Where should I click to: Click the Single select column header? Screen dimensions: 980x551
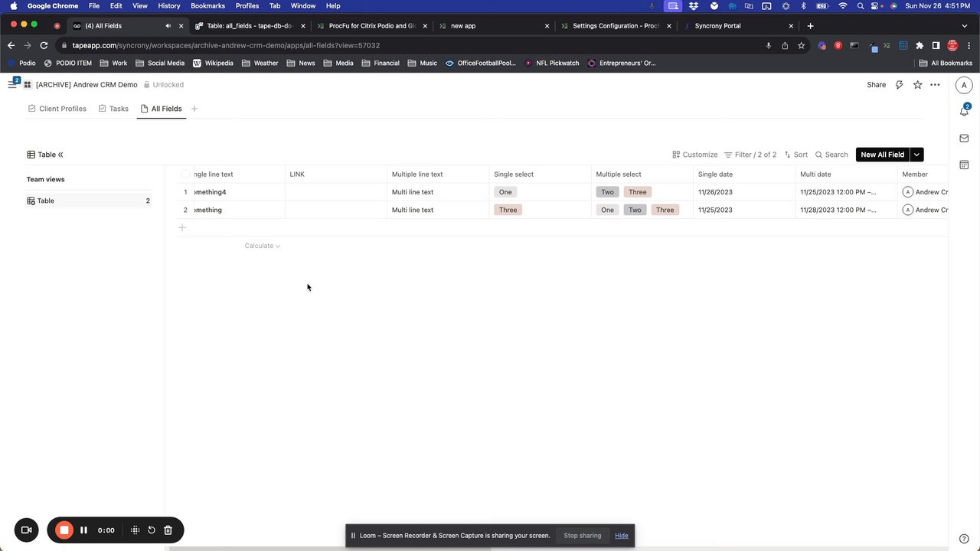(540, 174)
